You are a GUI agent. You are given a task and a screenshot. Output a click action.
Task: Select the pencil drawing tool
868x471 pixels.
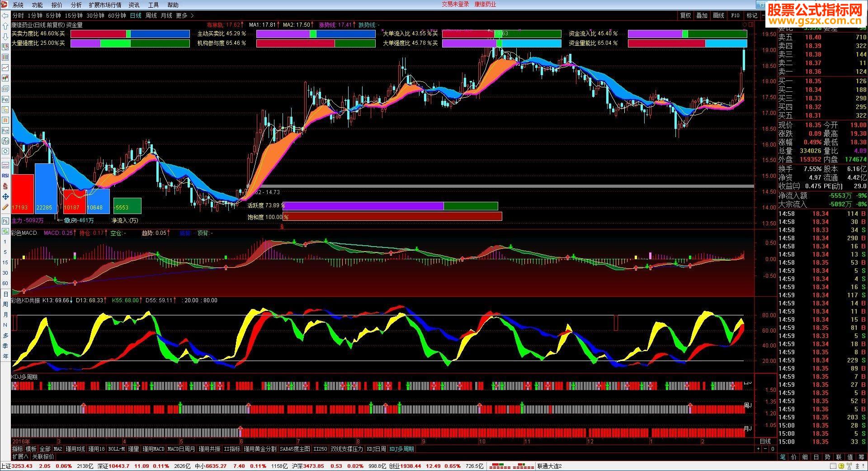(x=5, y=207)
